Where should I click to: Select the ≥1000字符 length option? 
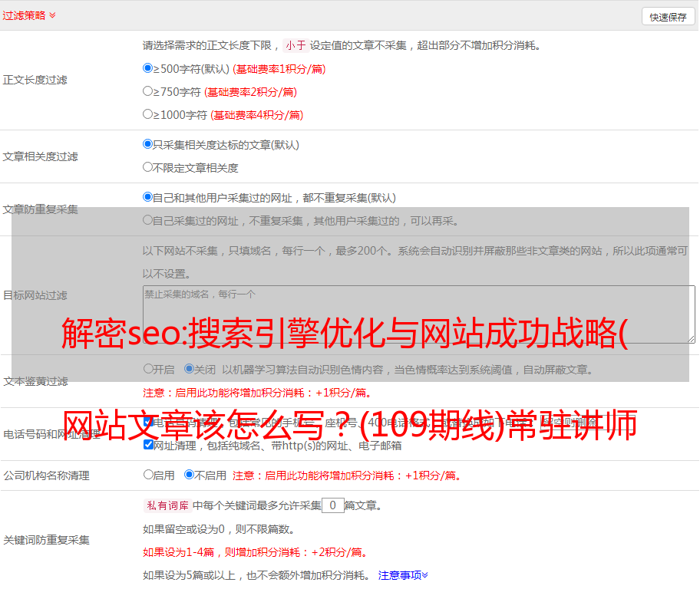[148, 114]
